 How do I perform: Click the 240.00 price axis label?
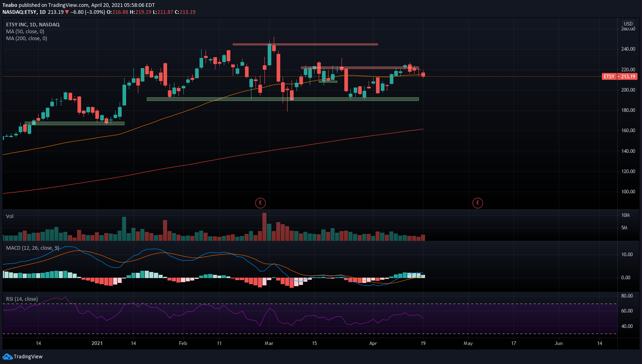click(628, 49)
